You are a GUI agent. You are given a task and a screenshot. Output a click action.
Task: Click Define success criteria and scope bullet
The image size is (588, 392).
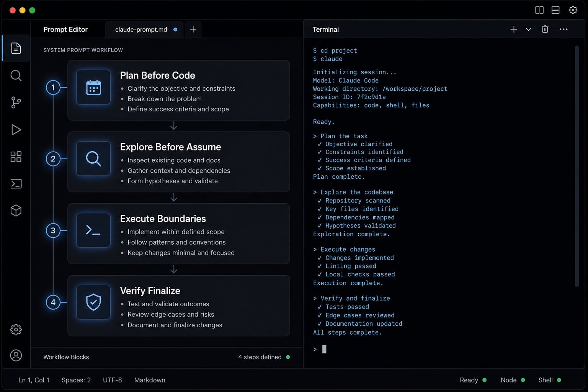coord(178,109)
